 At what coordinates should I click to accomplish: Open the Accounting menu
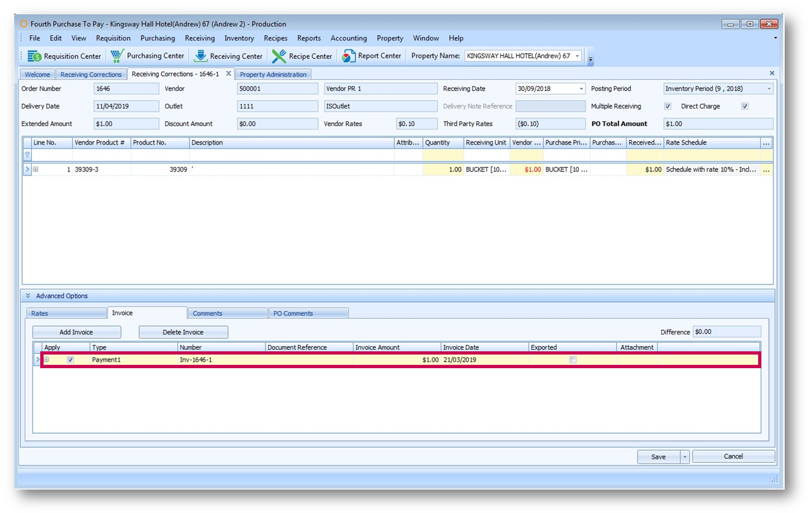coord(349,38)
